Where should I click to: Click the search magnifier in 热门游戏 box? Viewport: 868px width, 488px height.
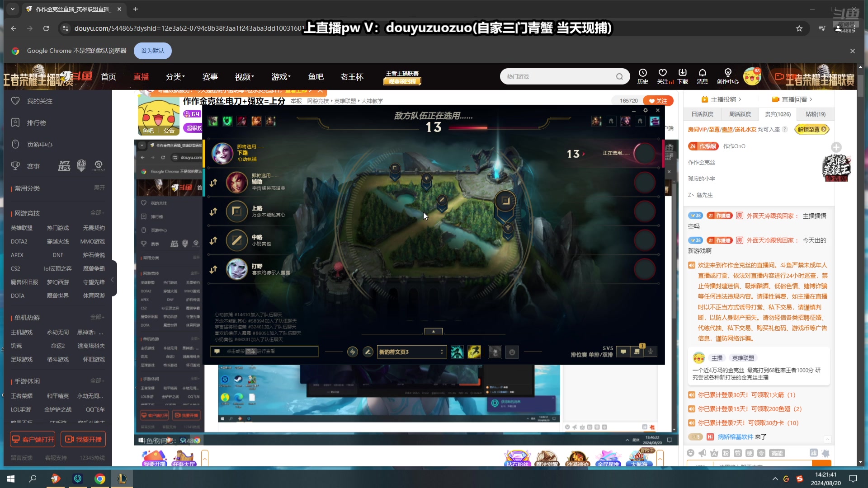pyautogui.click(x=619, y=76)
